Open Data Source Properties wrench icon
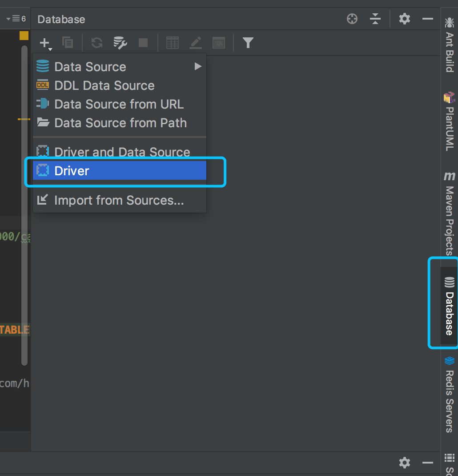The image size is (458, 476). coord(120,43)
